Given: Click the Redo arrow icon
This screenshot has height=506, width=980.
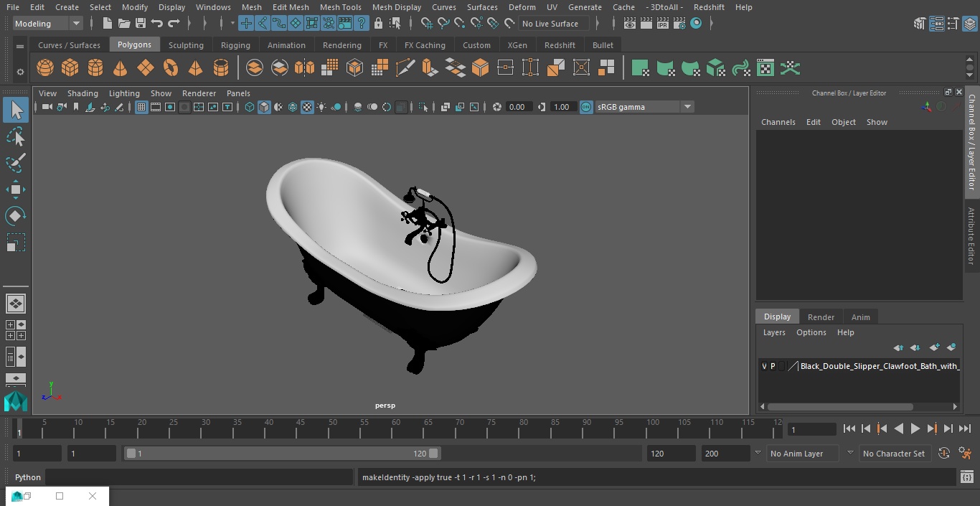Looking at the screenshot, I should [174, 24].
